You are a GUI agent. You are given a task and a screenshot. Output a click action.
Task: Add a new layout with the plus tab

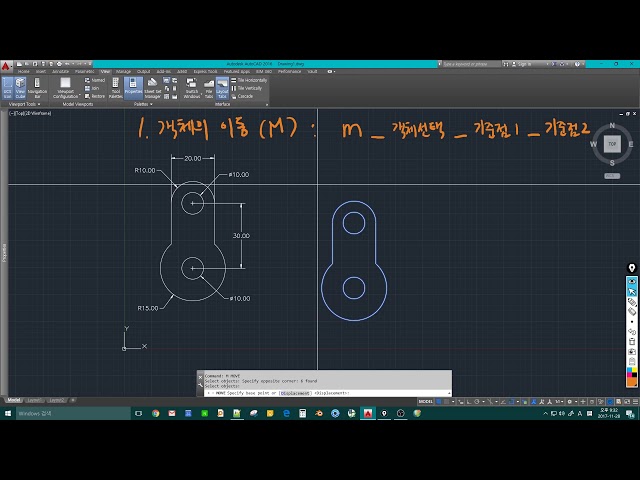click(x=73, y=400)
